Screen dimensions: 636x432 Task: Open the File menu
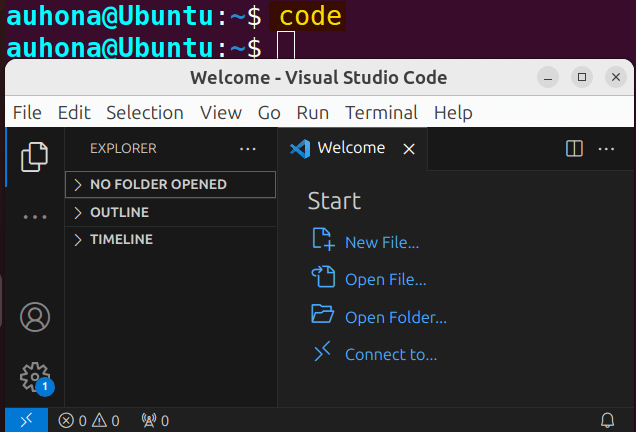coord(27,112)
